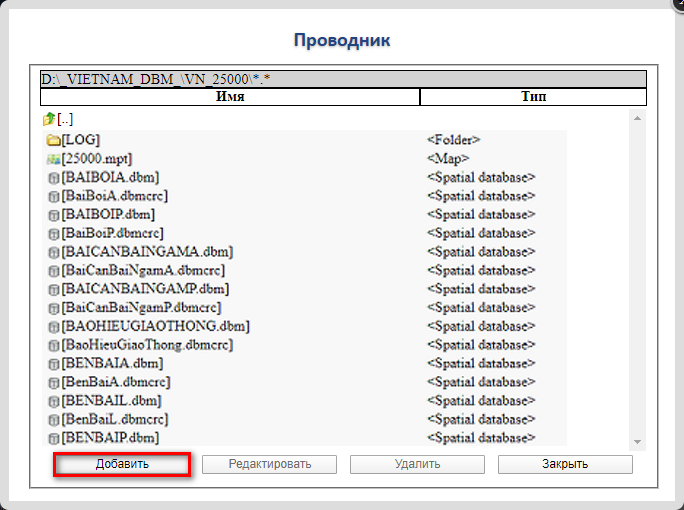Select the LOG folder icon

click(x=53, y=141)
